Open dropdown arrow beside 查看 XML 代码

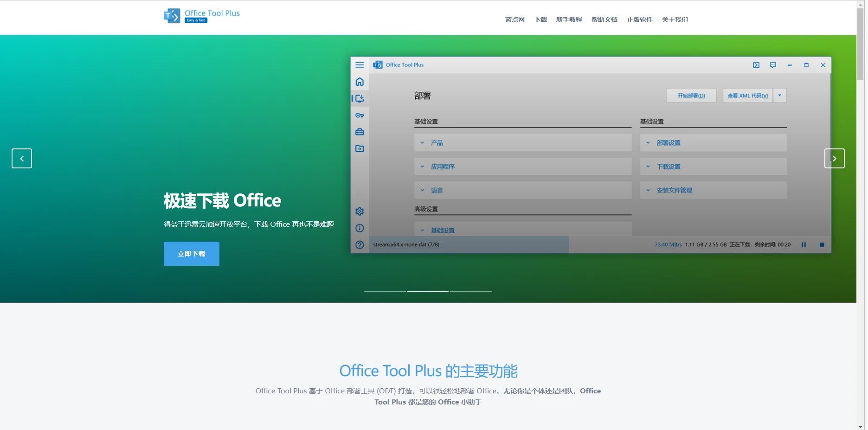point(780,96)
